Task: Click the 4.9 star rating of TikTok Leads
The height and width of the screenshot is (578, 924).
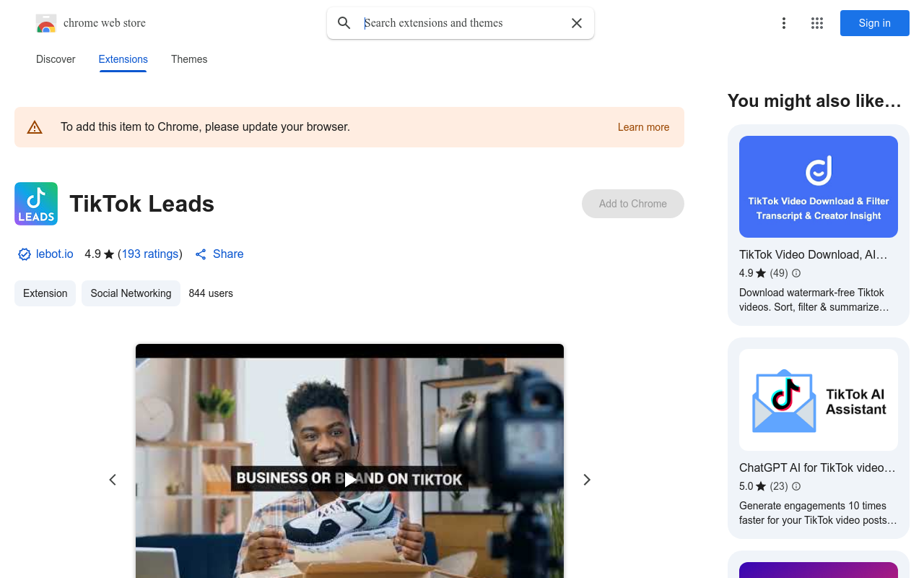Action: (x=100, y=254)
